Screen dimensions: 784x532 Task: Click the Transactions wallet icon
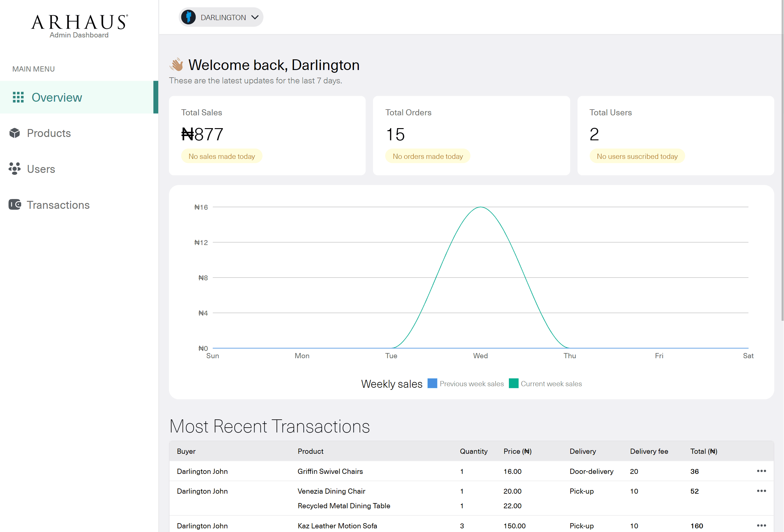[x=15, y=205]
